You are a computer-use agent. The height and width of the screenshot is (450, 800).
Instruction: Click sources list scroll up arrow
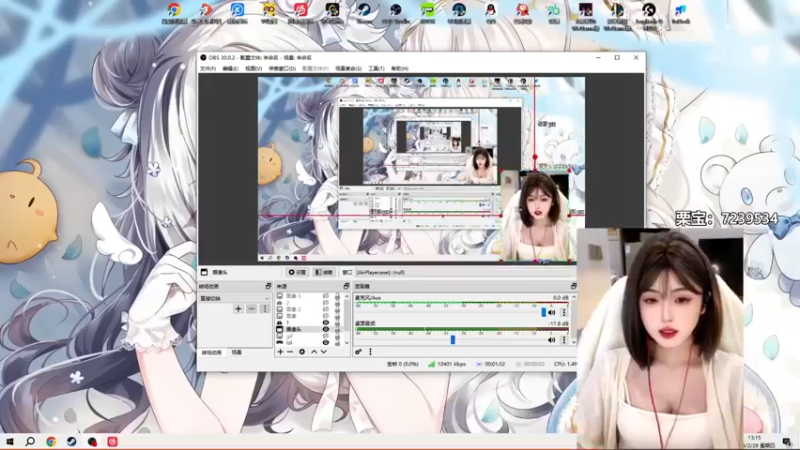(x=347, y=296)
